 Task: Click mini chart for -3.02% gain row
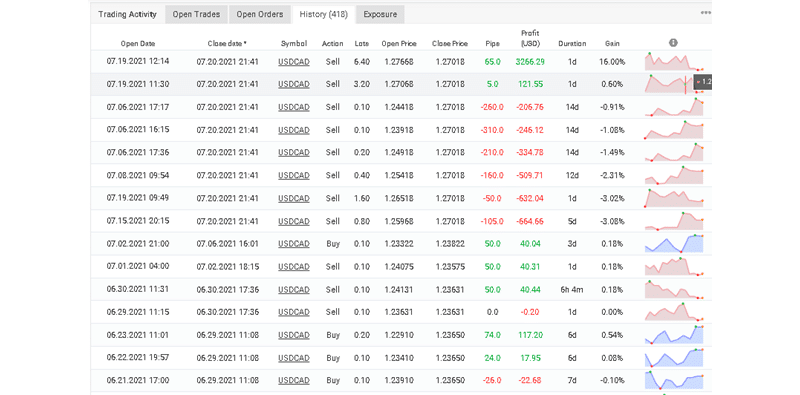point(674,198)
